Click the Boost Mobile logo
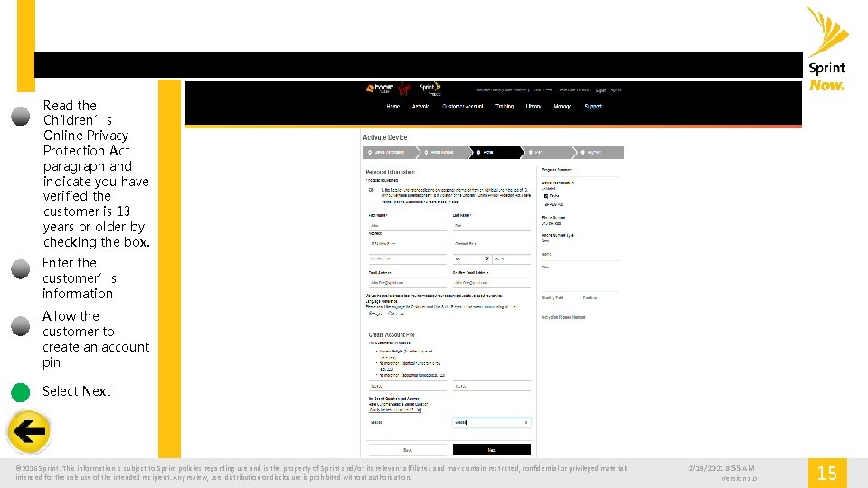868x488 pixels. [380, 89]
